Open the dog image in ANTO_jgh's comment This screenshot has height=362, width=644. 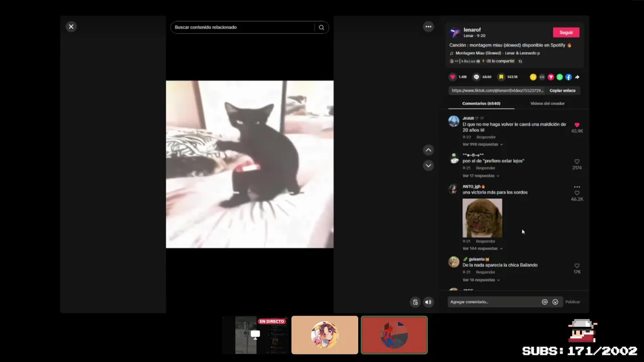coord(482,218)
